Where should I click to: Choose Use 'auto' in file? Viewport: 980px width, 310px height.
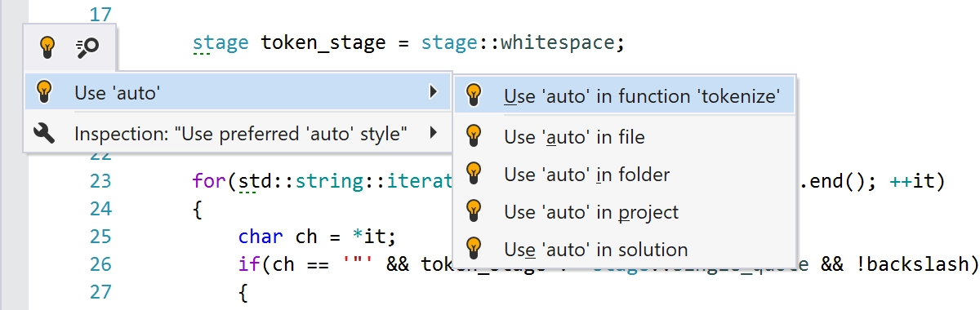625,136
